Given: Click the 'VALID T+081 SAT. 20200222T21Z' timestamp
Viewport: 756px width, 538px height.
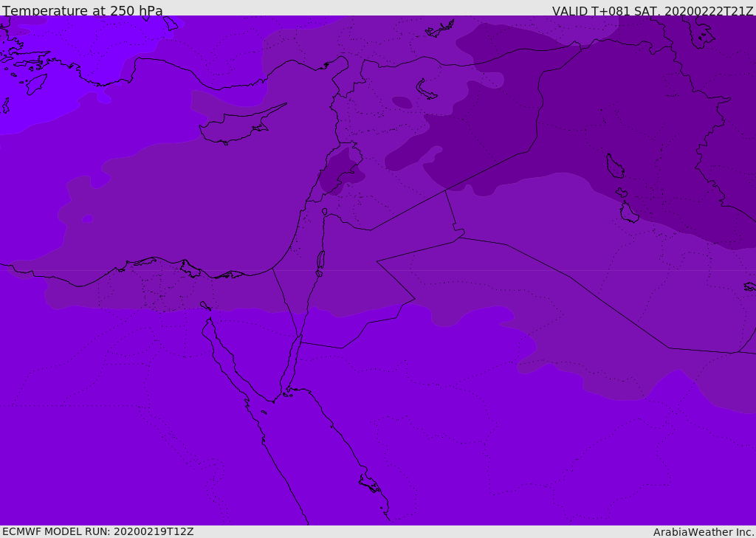Looking at the screenshot, I should pyautogui.click(x=653, y=11).
